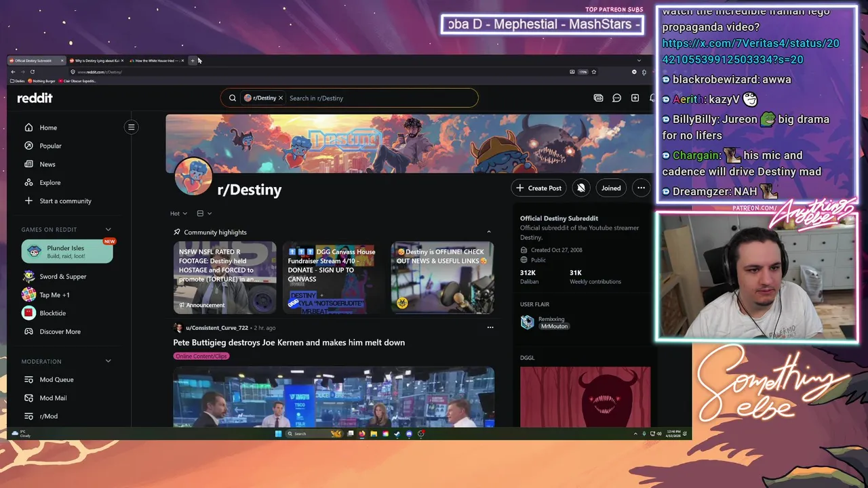Viewport: 868px width, 488px height.
Task: Click the reddit logo
Action: coord(35,98)
